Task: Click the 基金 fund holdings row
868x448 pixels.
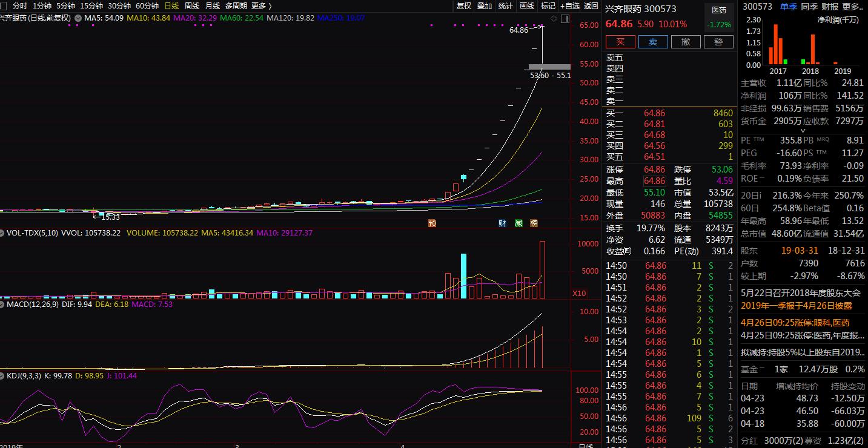Action: (x=804, y=369)
